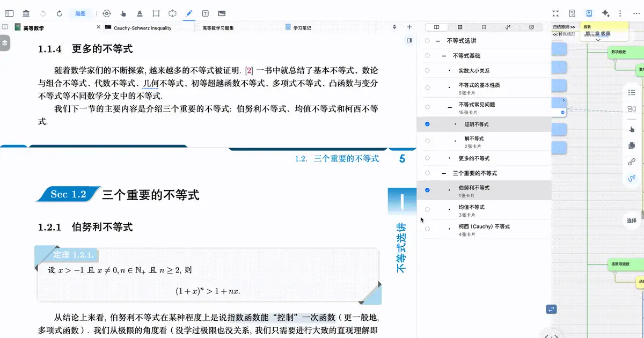Open the horizontal three-dot more menu
This screenshot has height=338, width=644.
[637, 13]
